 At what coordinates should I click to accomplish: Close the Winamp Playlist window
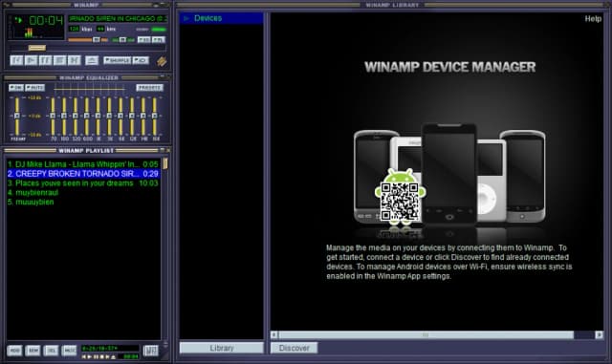168,150
